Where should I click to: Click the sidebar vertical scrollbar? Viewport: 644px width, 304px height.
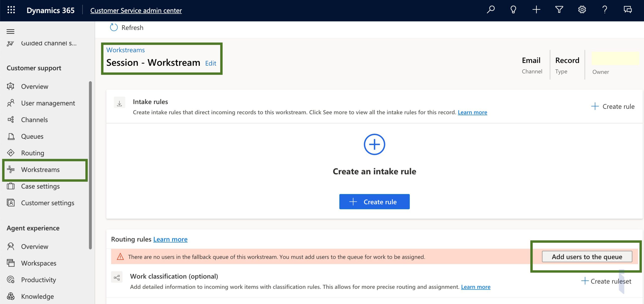90,165
